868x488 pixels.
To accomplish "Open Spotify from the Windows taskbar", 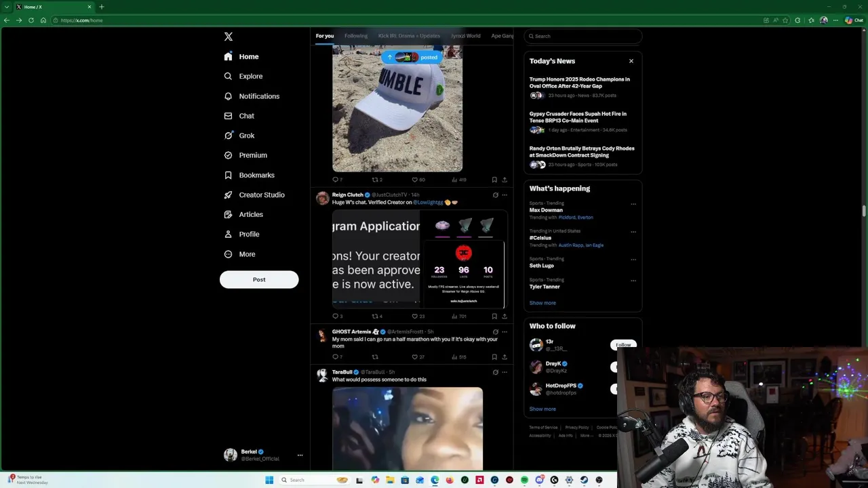I will [524, 480].
